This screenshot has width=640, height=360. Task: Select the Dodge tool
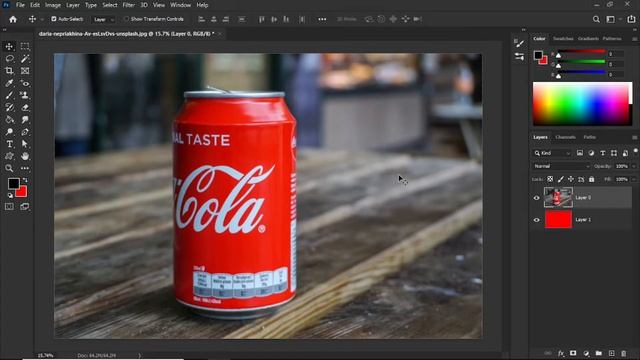(9, 132)
